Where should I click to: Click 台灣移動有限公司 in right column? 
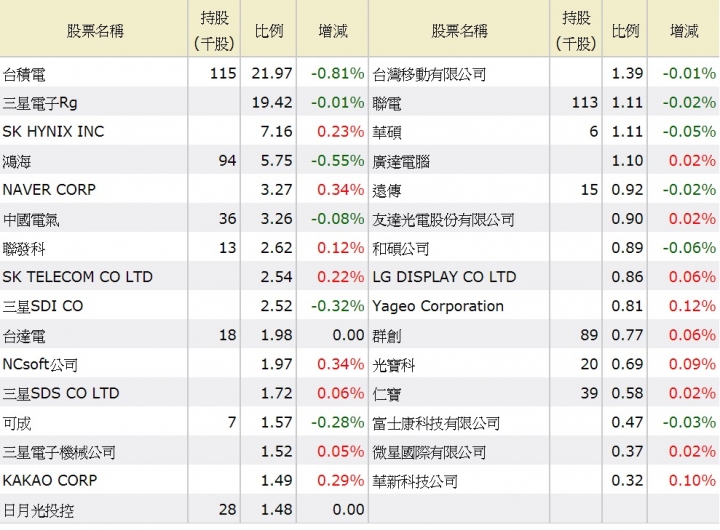pyautogui.click(x=429, y=74)
